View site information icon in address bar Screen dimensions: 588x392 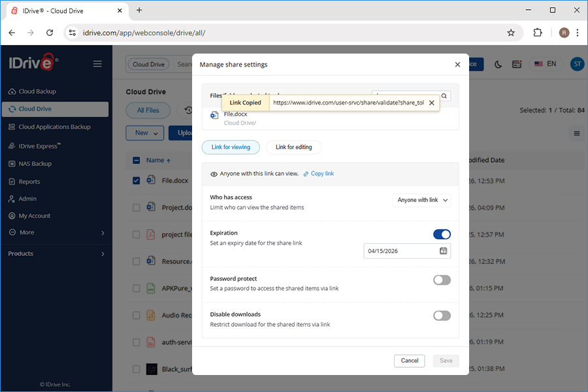point(73,33)
